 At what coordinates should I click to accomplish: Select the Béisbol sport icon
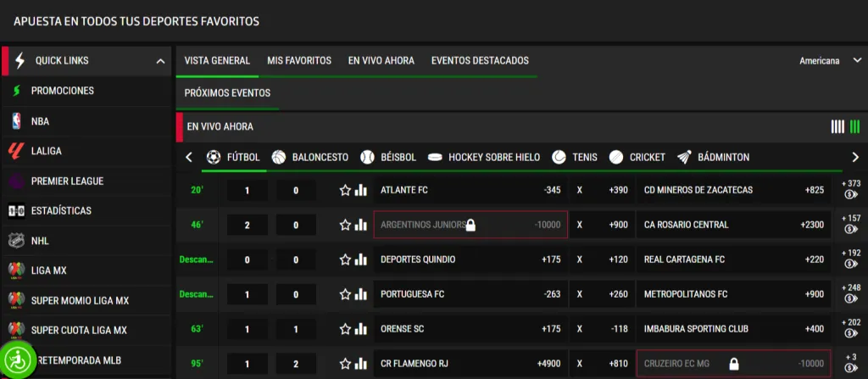pos(367,157)
